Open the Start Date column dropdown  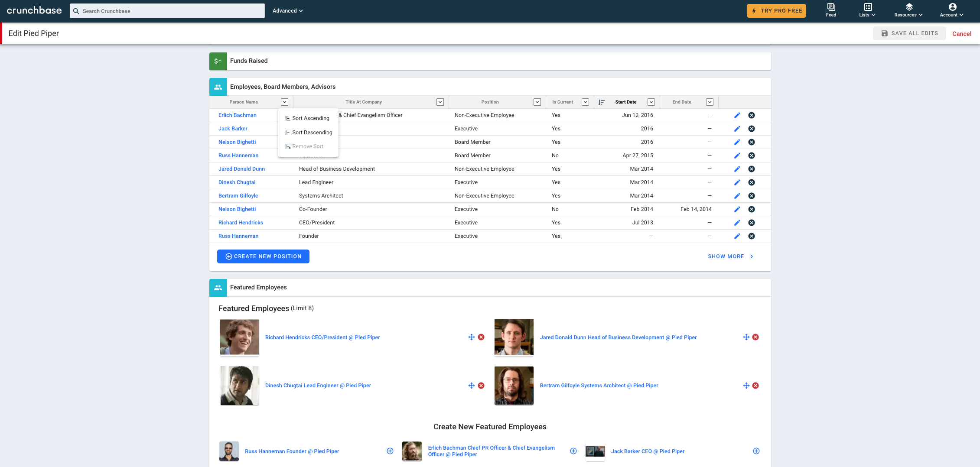tap(651, 102)
